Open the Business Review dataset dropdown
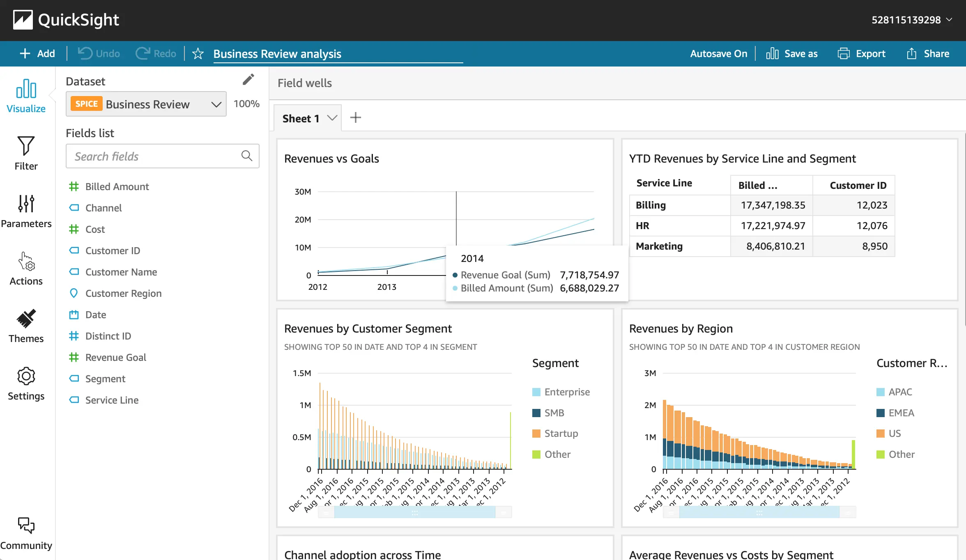 coord(146,104)
